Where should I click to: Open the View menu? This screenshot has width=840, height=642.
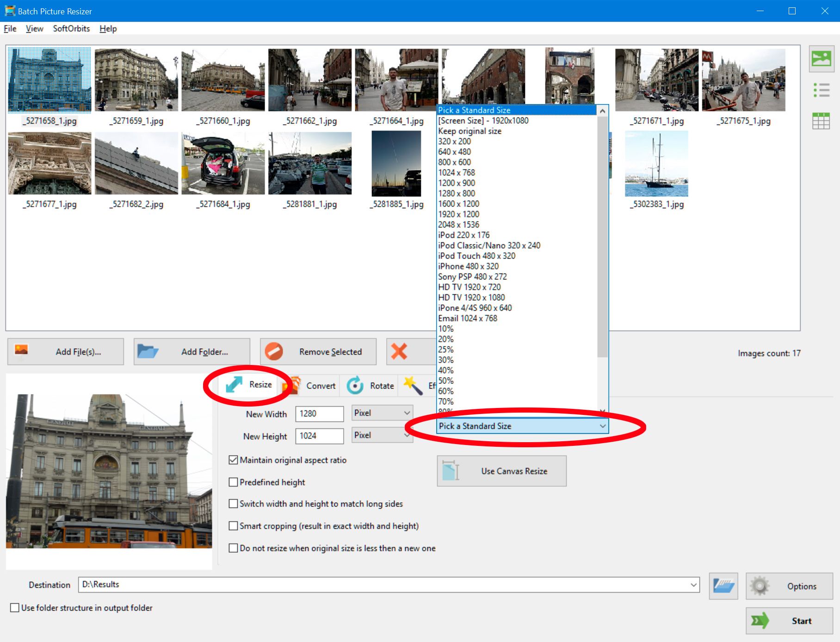tap(34, 28)
